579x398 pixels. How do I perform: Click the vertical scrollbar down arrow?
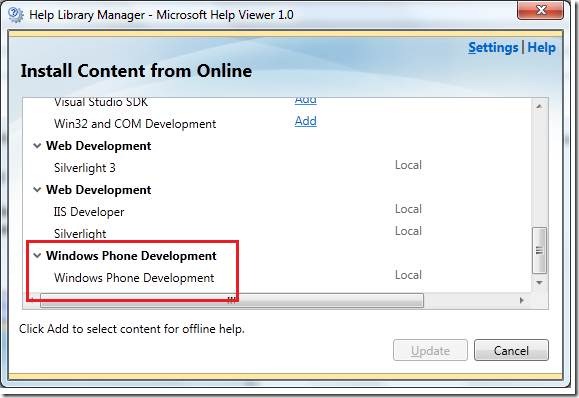click(x=539, y=283)
